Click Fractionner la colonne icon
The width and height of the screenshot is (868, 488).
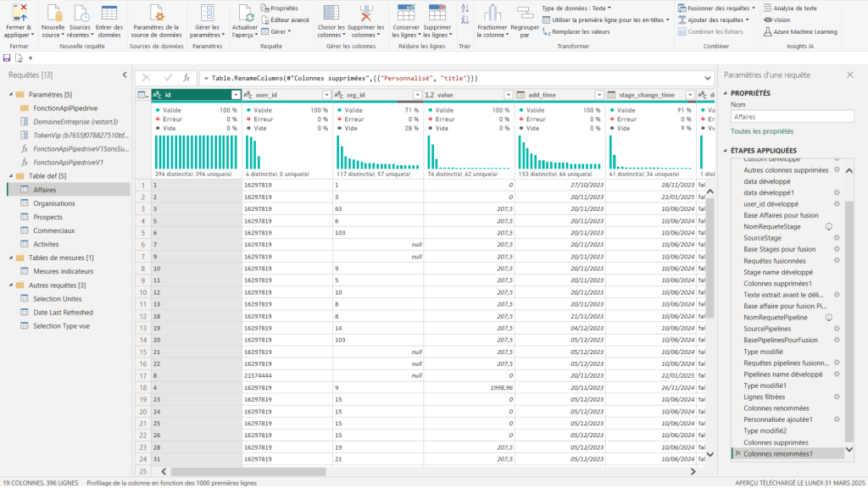[492, 13]
